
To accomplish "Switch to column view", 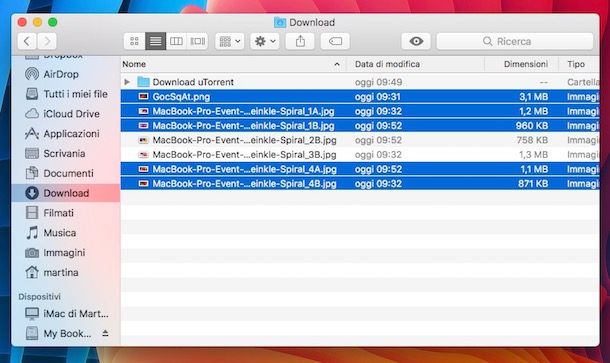I will coord(176,41).
